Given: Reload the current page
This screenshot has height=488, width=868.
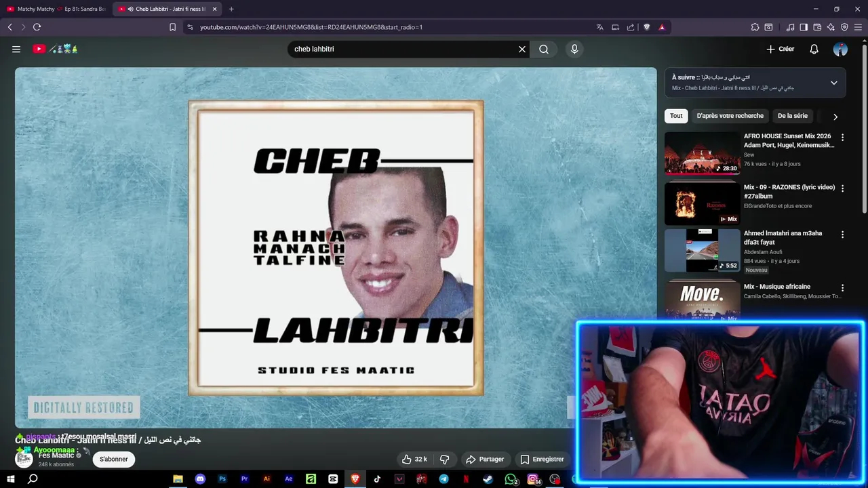Looking at the screenshot, I should (x=37, y=27).
